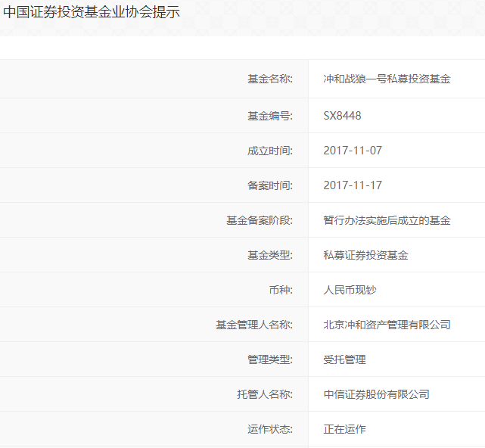The height and width of the screenshot is (448, 485).
Task: Click the 基金编号 label
Action: click(x=269, y=116)
